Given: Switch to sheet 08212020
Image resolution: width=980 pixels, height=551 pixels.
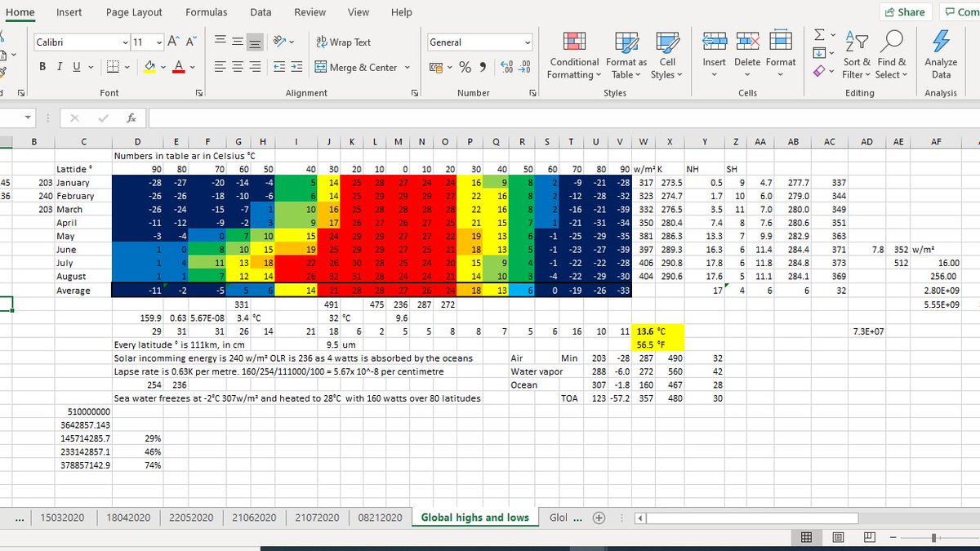Looking at the screenshot, I should coord(380,518).
